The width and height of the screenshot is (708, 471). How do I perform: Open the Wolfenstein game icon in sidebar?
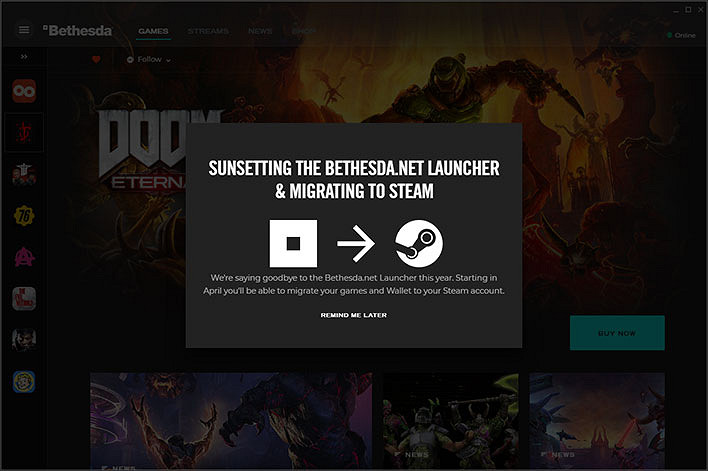point(24,174)
